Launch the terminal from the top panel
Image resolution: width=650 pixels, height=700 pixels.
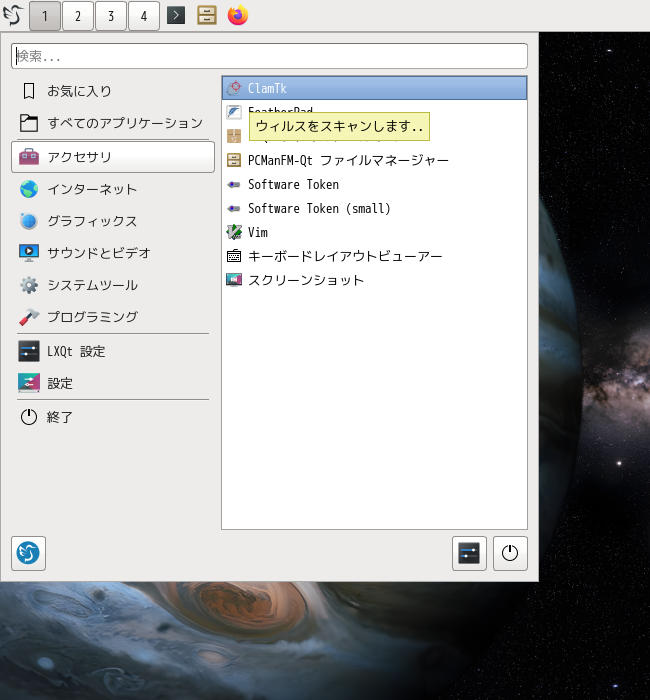pos(176,16)
